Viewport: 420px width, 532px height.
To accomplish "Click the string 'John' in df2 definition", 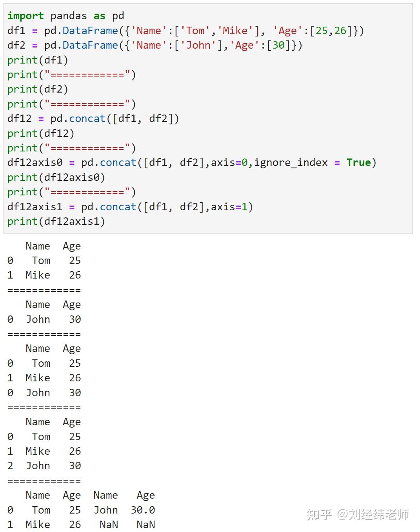I will pyautogui.click(x=199, y=45).
